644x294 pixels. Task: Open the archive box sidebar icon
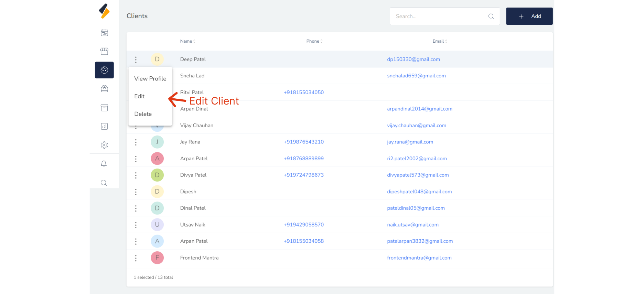[x=104, y=108]
